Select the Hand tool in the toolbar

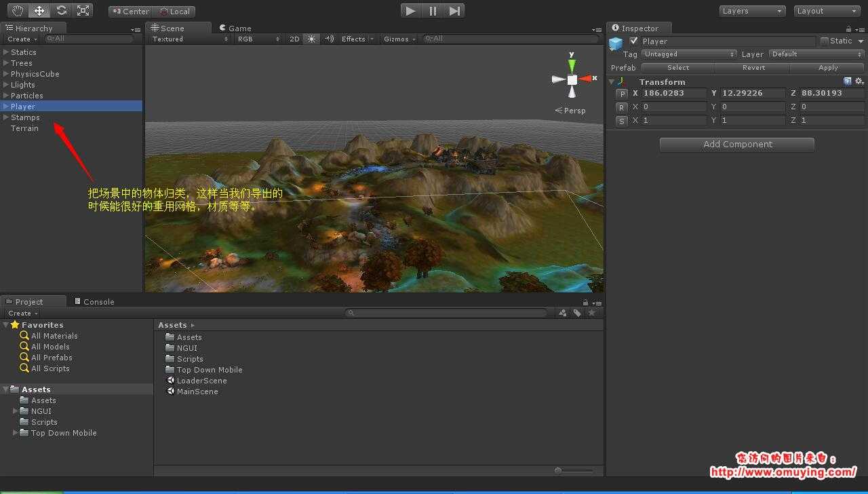(x=18, y=10)
